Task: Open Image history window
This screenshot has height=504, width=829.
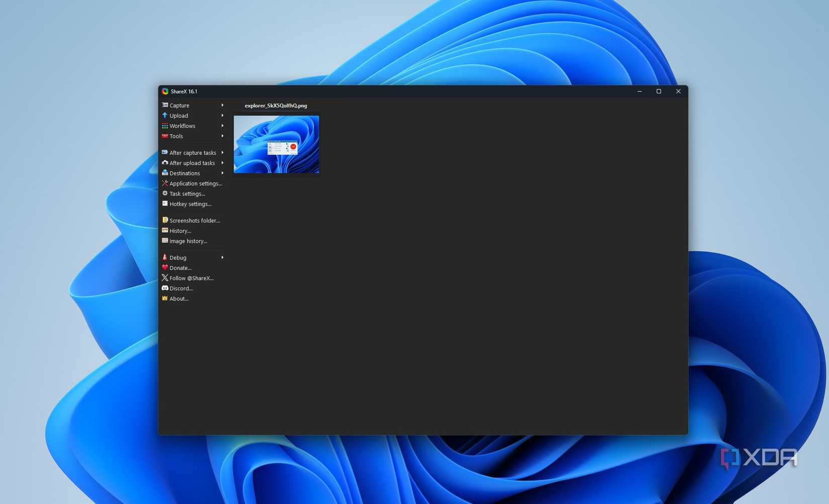Action: click(193, 241)
